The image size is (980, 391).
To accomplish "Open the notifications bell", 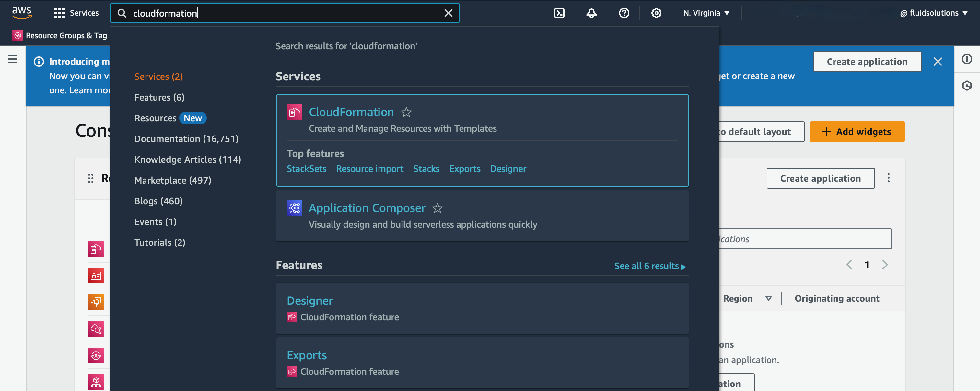I will 591,13.
